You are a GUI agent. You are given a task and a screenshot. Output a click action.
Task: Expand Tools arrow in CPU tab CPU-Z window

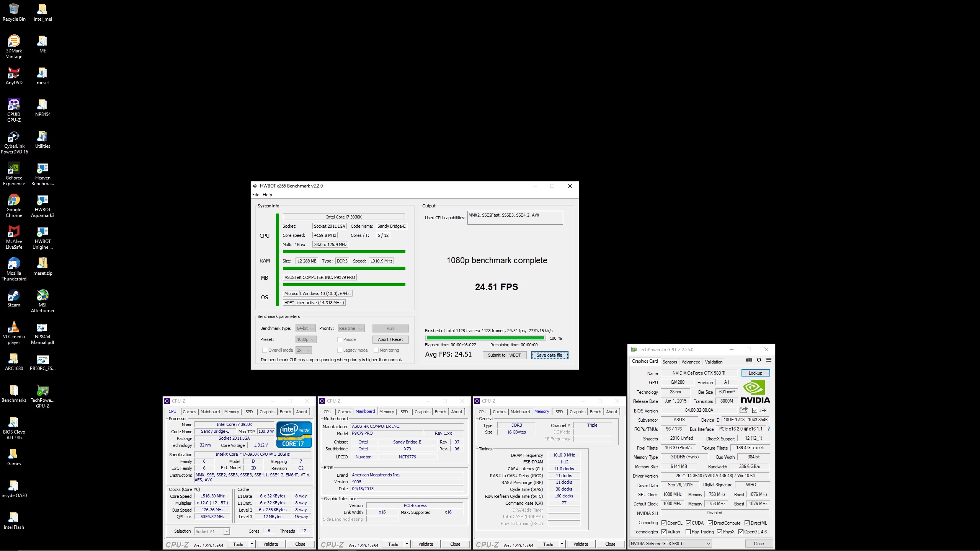point(252,544)
